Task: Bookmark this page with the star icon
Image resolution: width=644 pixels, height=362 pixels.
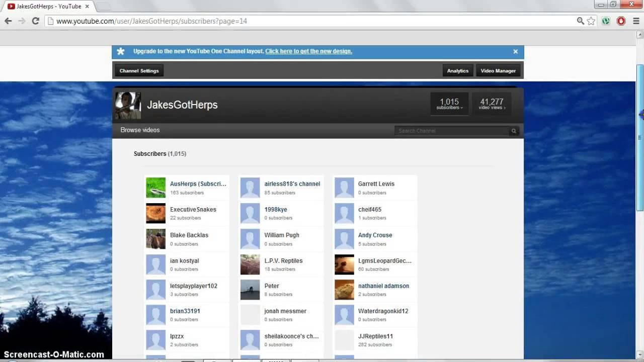Action: (x=591, y=21)
